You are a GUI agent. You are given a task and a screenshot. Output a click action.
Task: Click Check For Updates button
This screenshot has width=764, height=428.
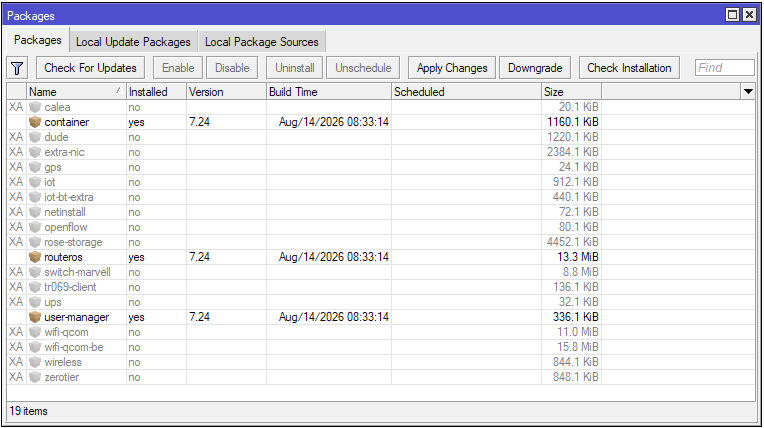click(x=90, y=68)
